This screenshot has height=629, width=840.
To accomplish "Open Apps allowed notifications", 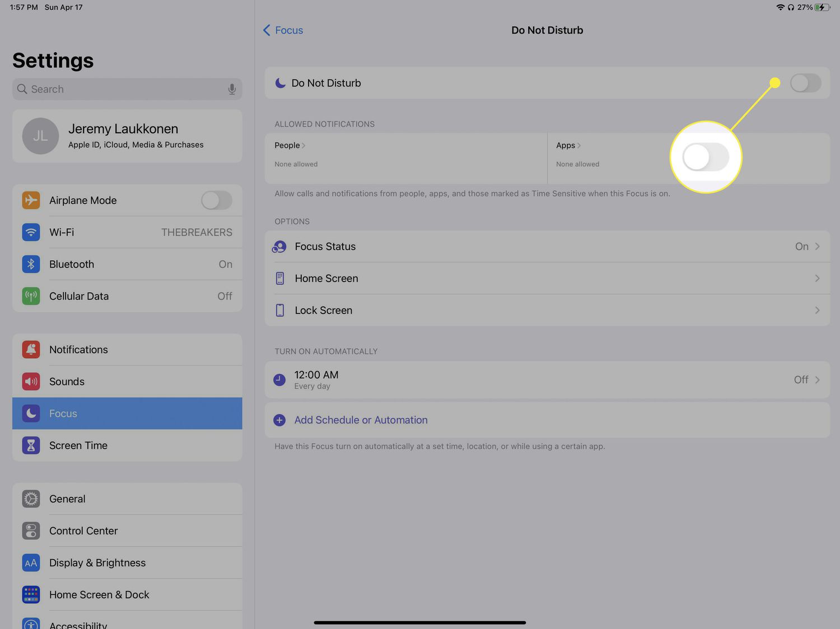I will (568, 145).
